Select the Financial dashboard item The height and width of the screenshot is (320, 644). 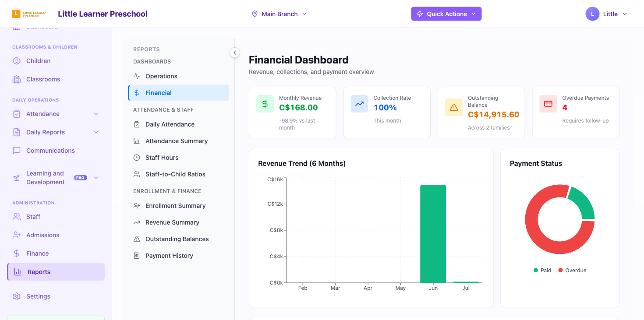coord(179,93)
